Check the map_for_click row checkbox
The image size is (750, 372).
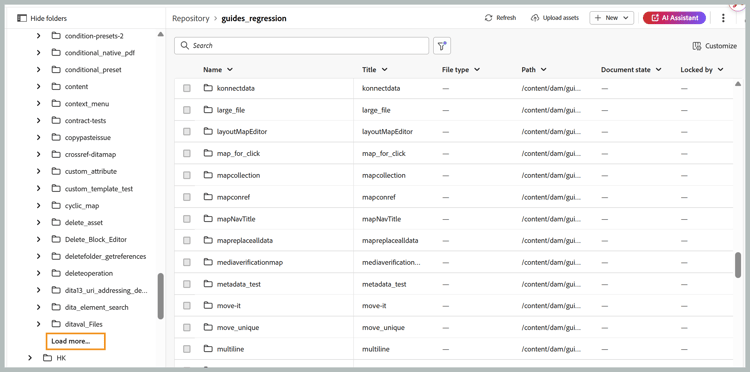[x=187, y=153]
